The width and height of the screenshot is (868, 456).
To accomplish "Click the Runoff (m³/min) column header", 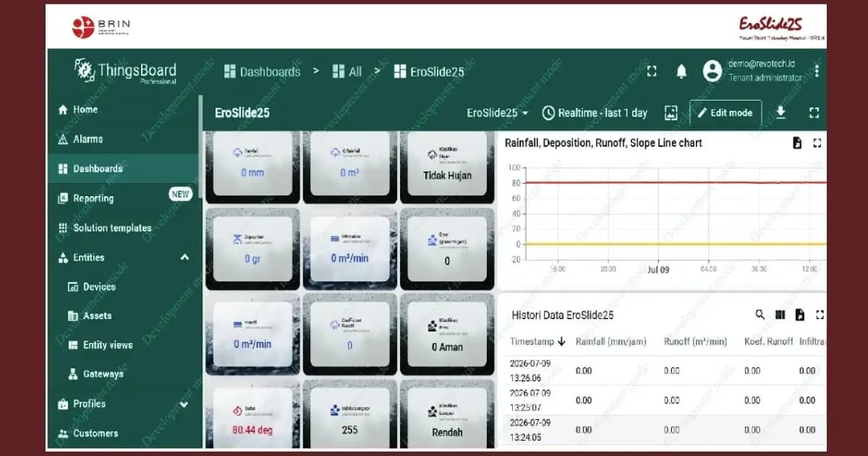I will tap(696, 342).
